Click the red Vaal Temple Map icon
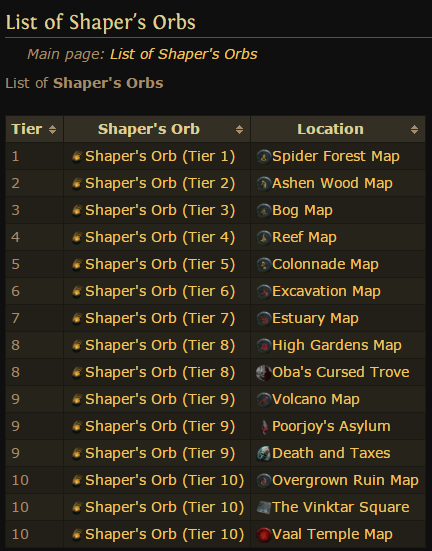 click(x=264, y=534)
